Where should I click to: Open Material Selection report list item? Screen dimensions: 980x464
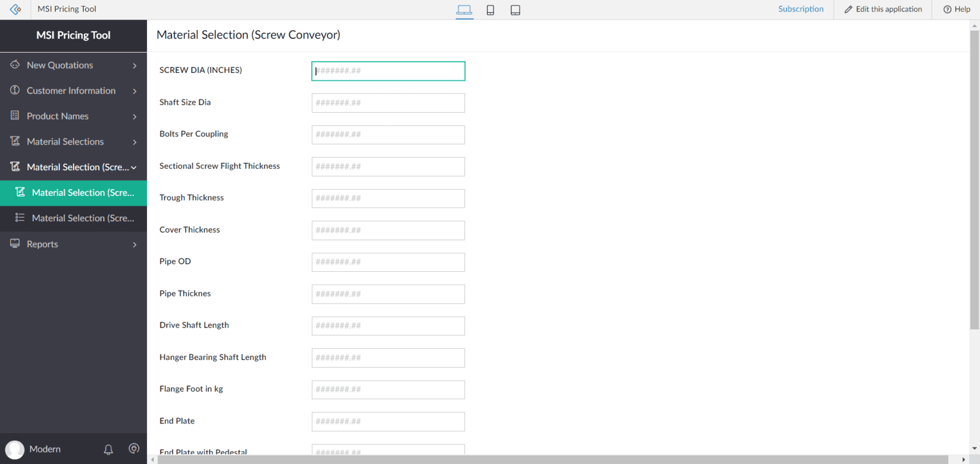(x=73, y=219)
